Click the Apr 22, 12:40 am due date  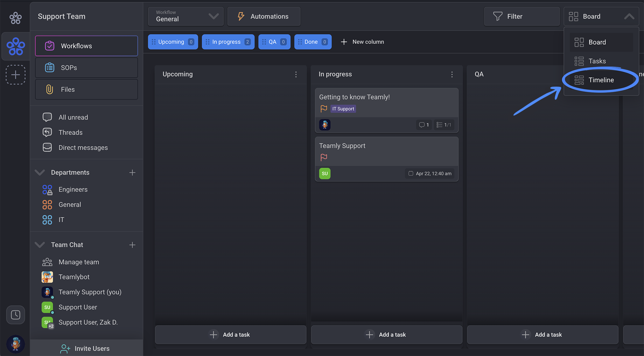[x=430, y=173]
